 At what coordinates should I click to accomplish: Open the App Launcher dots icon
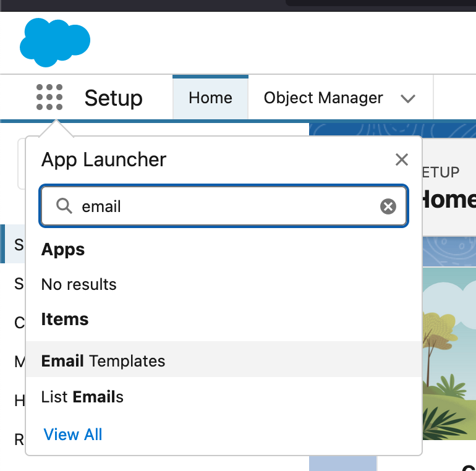tap(49, 97)
